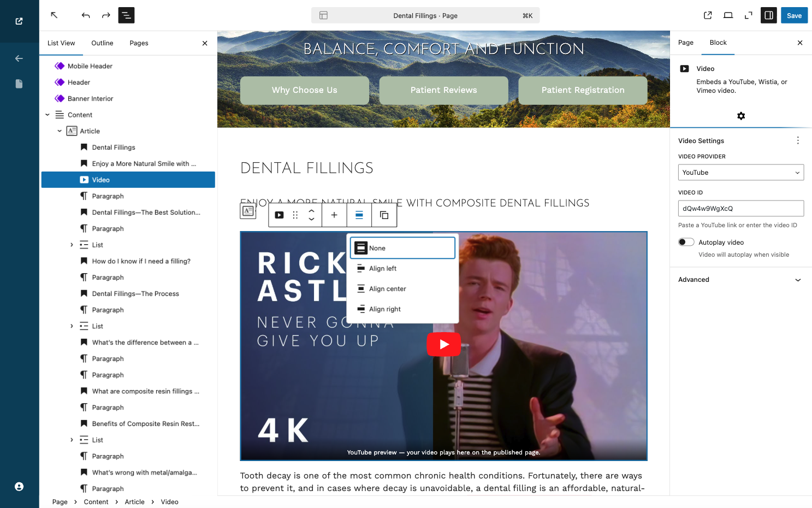Close the List View panel

pyautogui.click(x=205, y=43)
